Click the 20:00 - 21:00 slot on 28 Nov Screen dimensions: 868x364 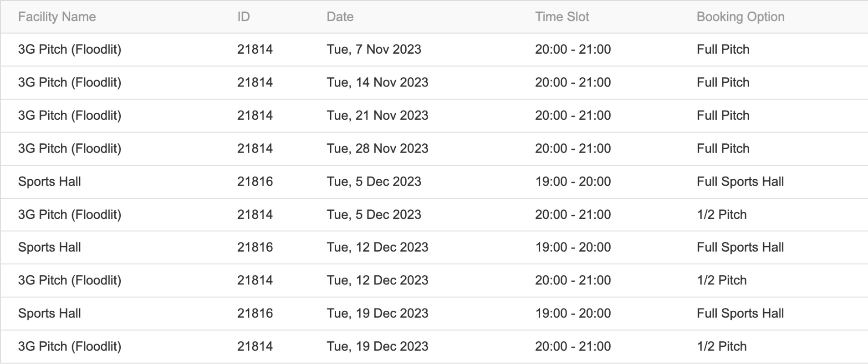tap(573, 148)
